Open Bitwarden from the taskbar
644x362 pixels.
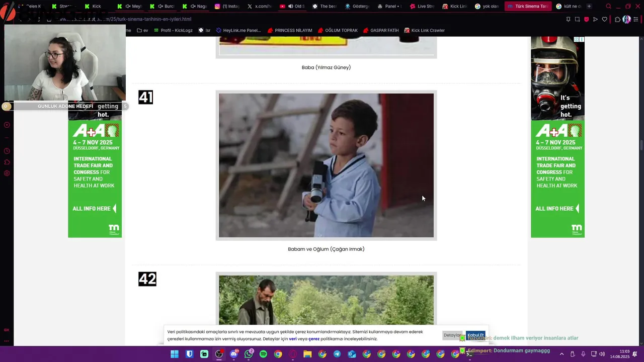pyautogui.click(x=189, y=354)
